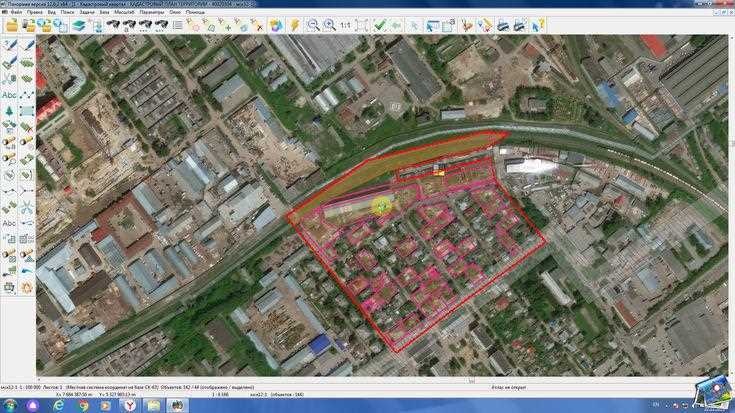This screenshot has width=735, height=413.
Task: Open Chrome from the taskbar
Action: [x=84, y=406]
